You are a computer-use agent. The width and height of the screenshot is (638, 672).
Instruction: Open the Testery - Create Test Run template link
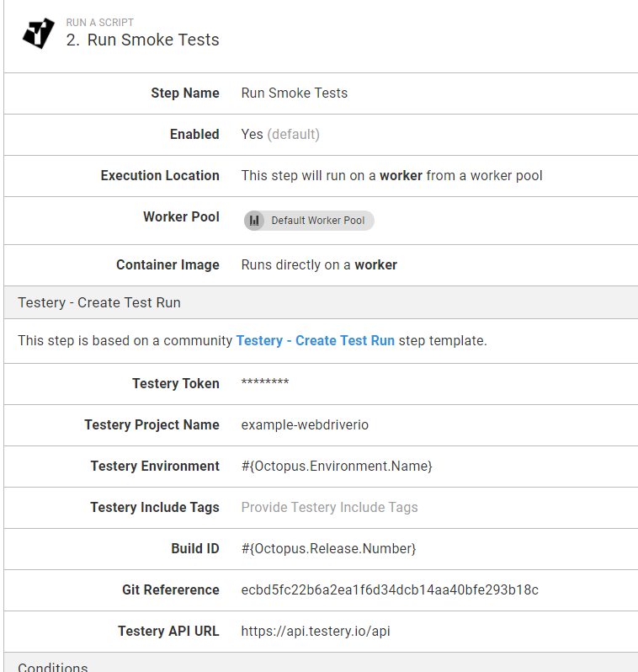coord(316,341)
